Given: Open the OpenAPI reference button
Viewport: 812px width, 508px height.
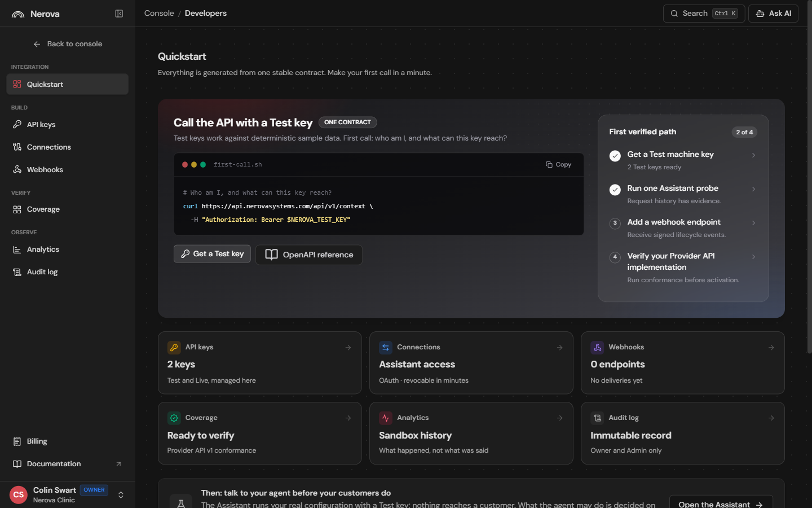Looking at the screenshot, I should point(309,255).
